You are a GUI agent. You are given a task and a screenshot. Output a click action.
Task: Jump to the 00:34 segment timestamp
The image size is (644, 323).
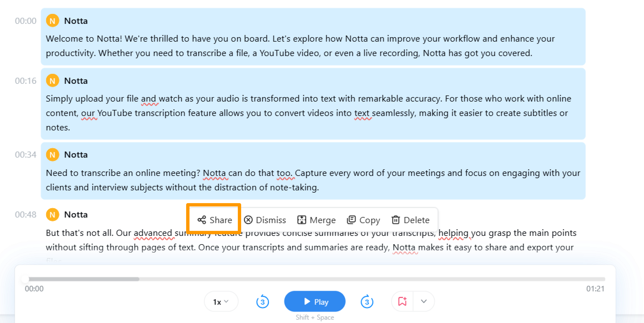point(26,155)
